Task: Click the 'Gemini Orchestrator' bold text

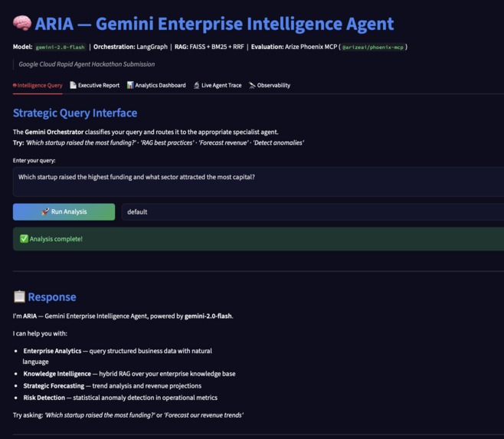Action: pos(54,132)
